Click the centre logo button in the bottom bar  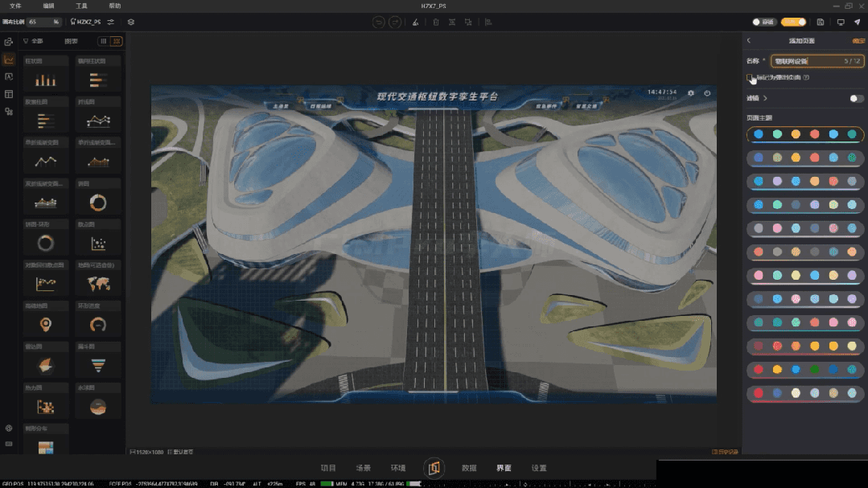pyautogui.click(x=434, y=468)
